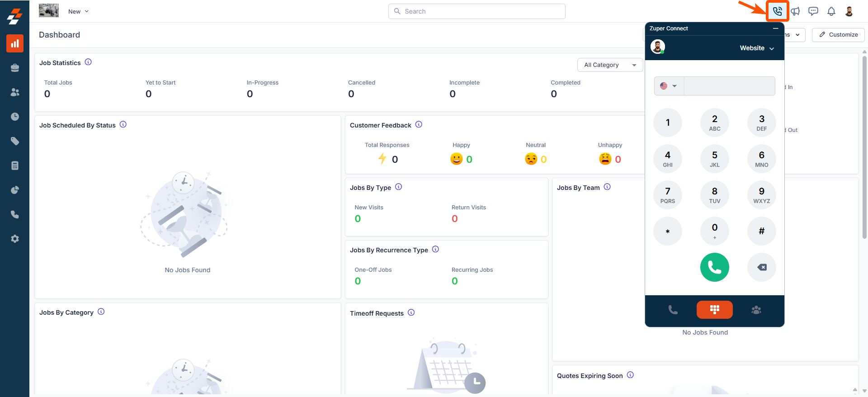Click the Completed jobs label
The image size is (868, 397).
pos(566,83)
